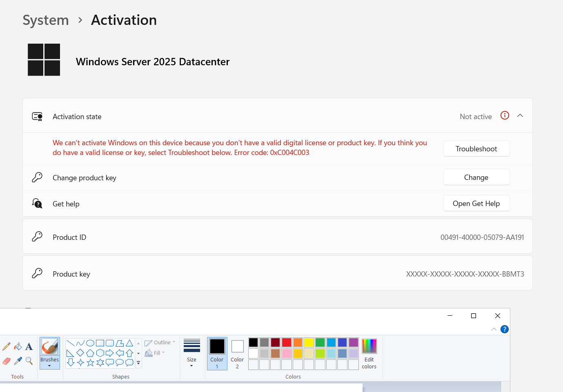563x392 pixels.
Task: Select the Polygon shape
Action: pyautogui.click(x=120, y=343)
